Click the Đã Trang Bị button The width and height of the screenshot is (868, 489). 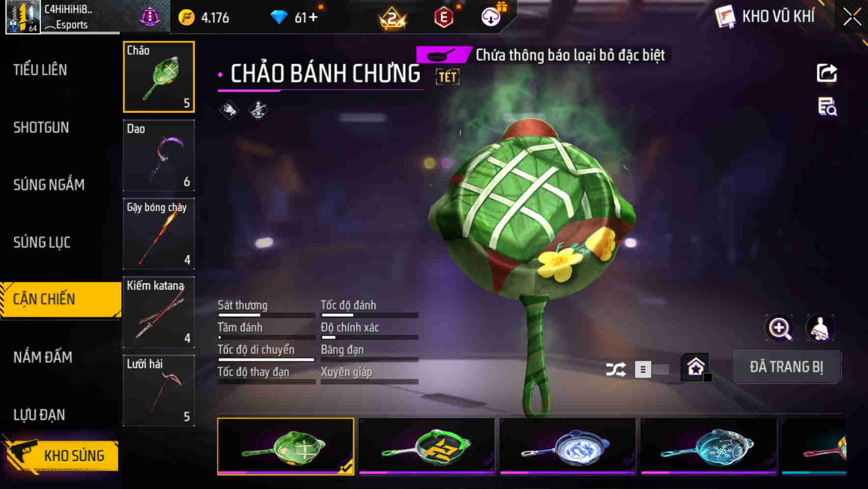pos(786,367)
